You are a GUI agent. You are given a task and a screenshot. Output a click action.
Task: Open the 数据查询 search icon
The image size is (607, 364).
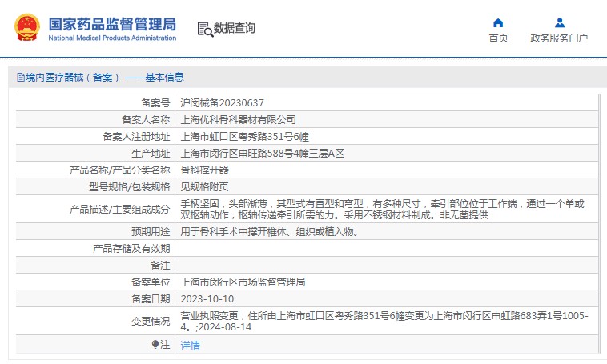[205, 29]
